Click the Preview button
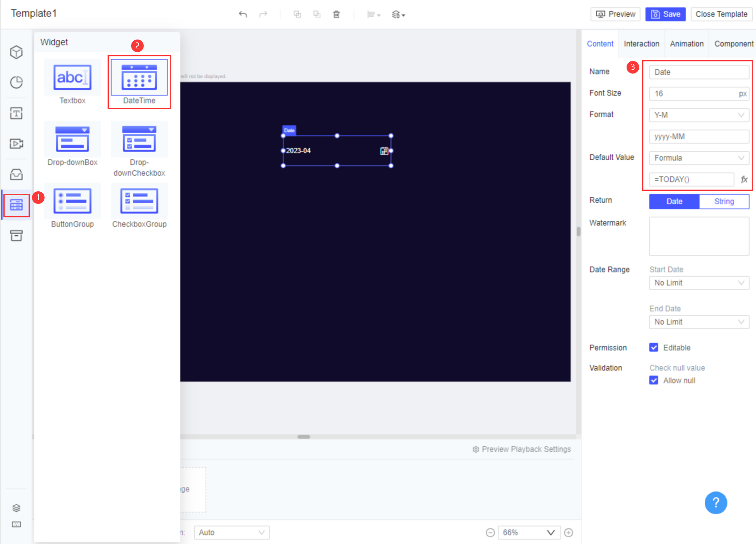Viewport: 756px width, 544px height. tap(615, 14)
